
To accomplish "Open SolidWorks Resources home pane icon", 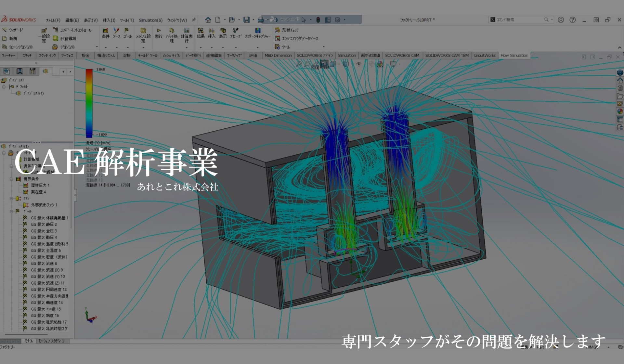I will point(620,80).
